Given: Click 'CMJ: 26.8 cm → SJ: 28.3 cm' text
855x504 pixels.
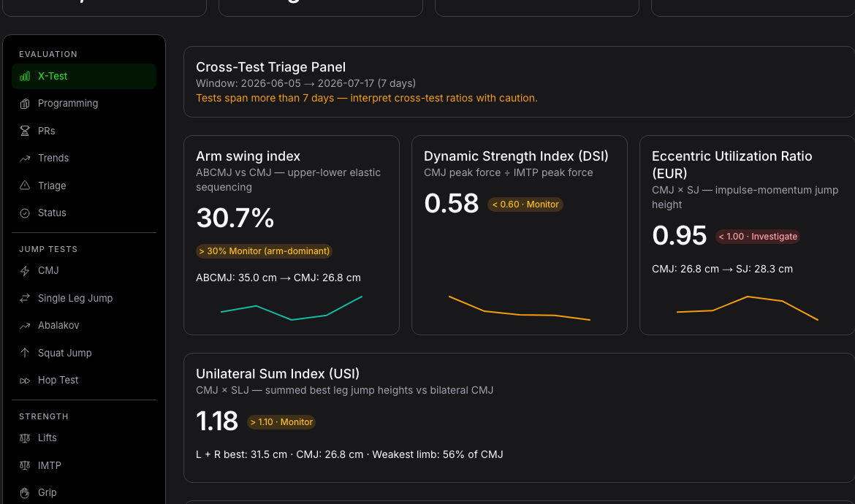Looking at the screenshot, I should click(722, 269).
